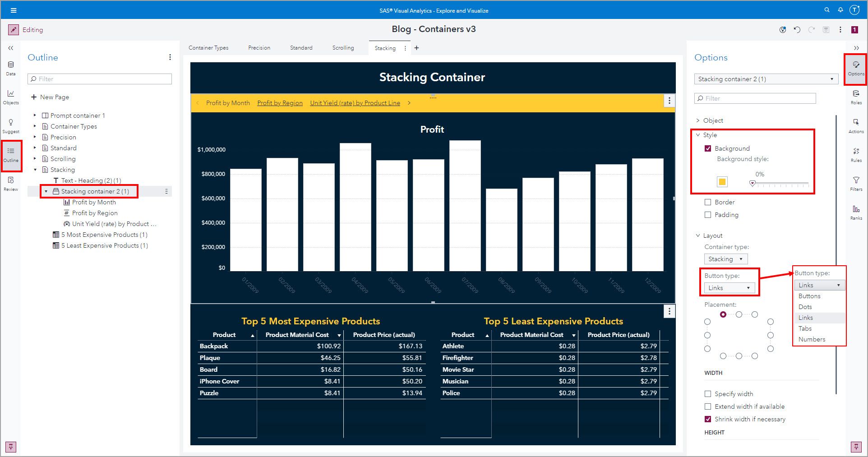868x457 pixels.
Task: Open the Actions pane icon
Action: pyautogui.click(x=856, y=125)
